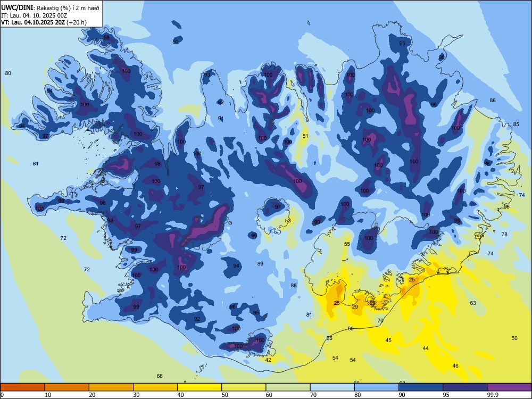532x399 pixels.
Task: Click the legend scale label '20'
Action: (92, 395)
